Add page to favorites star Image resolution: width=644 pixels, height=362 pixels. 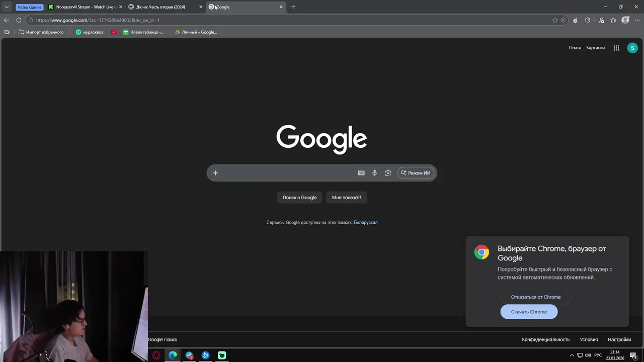click(555, 20)
